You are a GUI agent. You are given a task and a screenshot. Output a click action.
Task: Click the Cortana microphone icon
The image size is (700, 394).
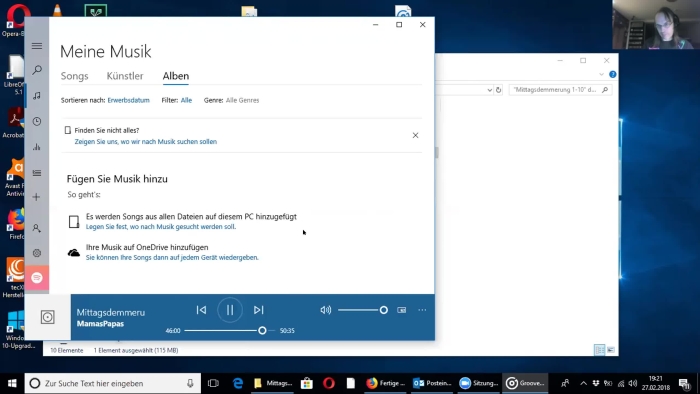tap(190, 383)
